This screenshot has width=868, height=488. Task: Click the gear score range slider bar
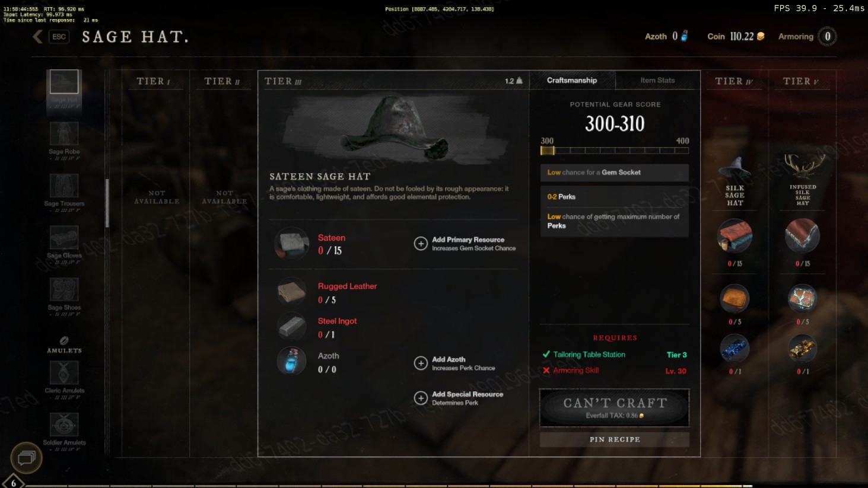[x=615, y=151]
